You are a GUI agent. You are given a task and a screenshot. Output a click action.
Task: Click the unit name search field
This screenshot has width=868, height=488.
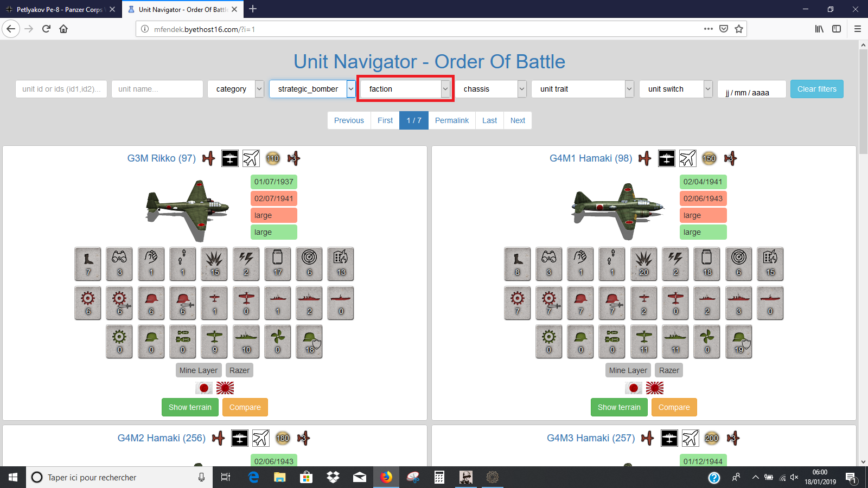pyautogui.click(x=157, y=89)
